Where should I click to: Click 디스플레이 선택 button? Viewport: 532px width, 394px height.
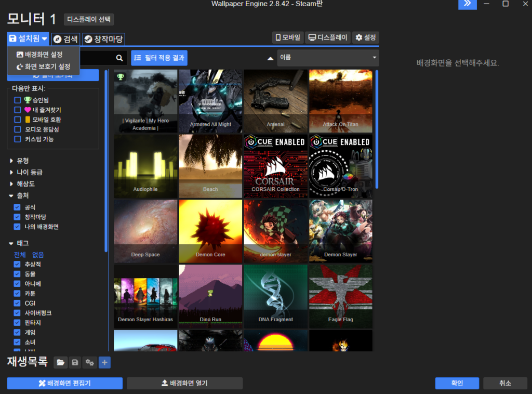coord(89,19)
